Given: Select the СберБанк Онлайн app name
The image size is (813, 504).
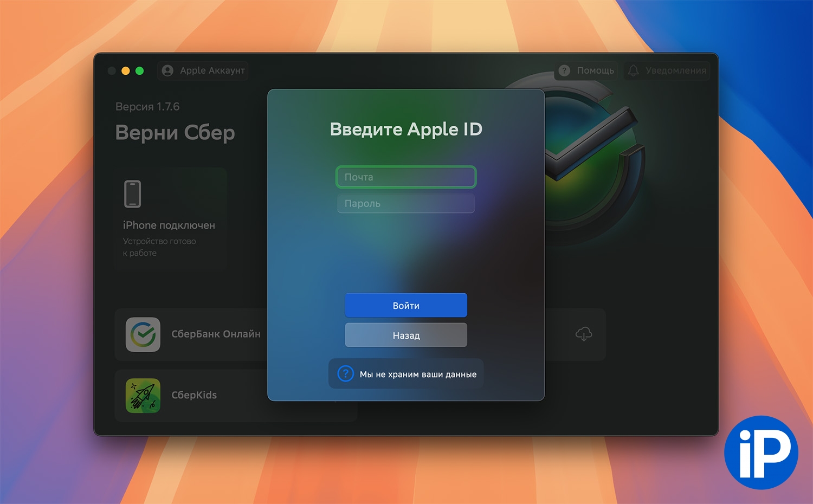Looking at the screenshot, I should (x=216, y=334).
